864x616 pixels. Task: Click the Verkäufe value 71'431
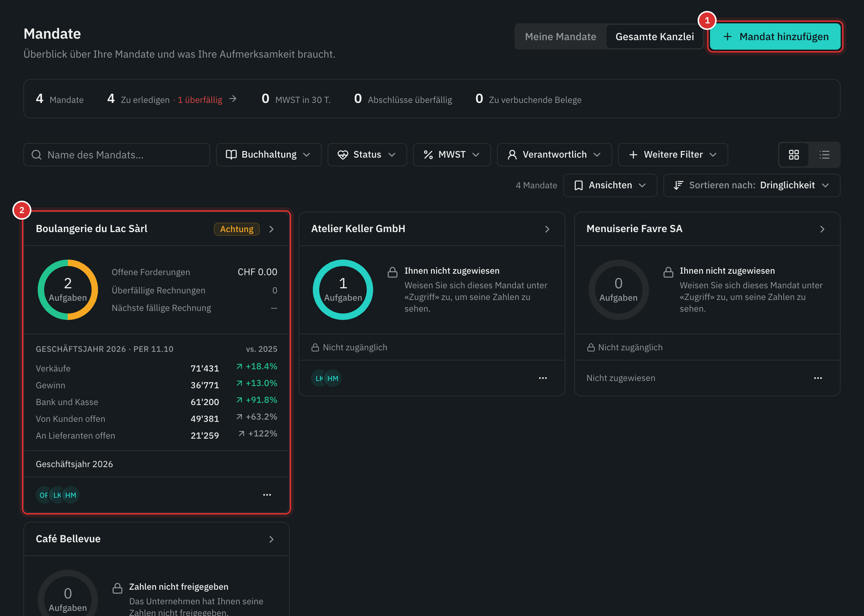[x=205, y=368]
